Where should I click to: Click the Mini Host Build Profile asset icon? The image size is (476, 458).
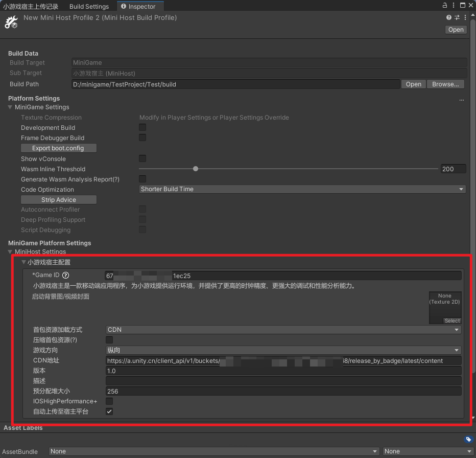(x=11, y=22)
